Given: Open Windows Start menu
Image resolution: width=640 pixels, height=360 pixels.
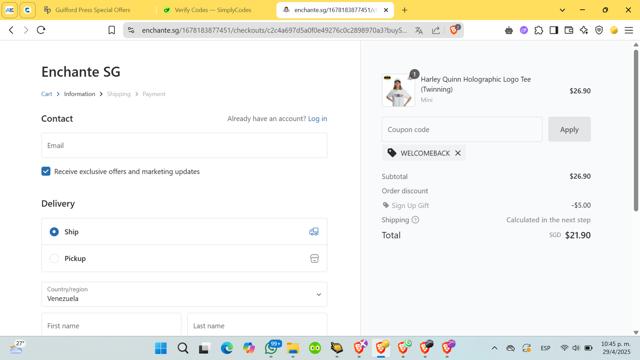Looking at the screenshot, I should pyautogui.click(x=161, y=348).
